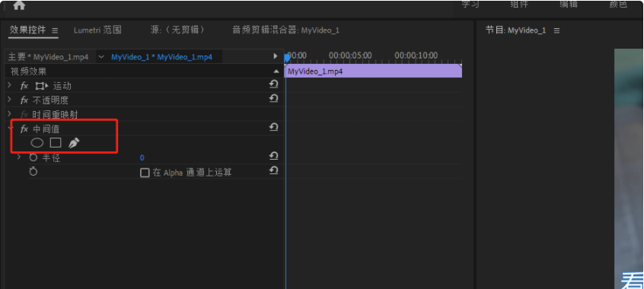
Task: Click the timeline view toggle arrow
Action: (x=276, y=56)
